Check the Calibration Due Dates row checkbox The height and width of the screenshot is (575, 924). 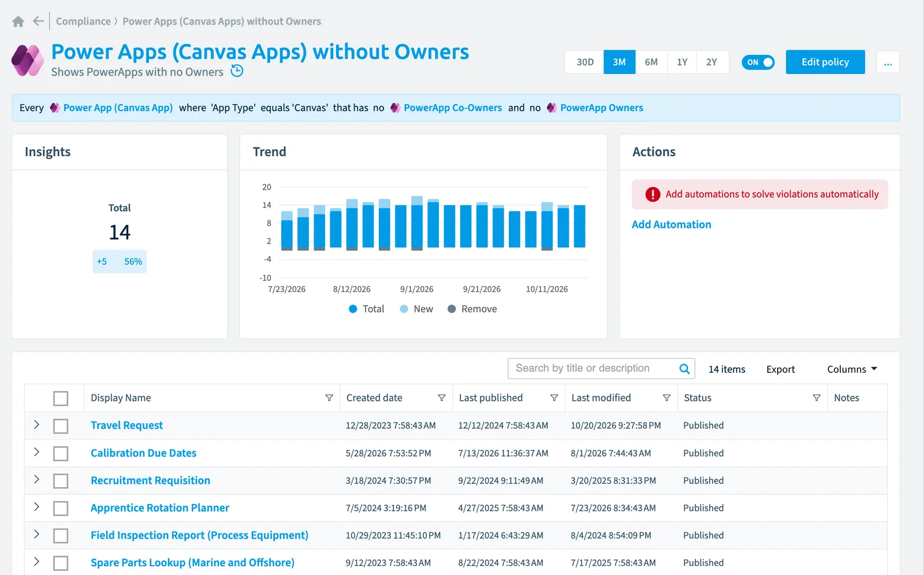point(61,454)
